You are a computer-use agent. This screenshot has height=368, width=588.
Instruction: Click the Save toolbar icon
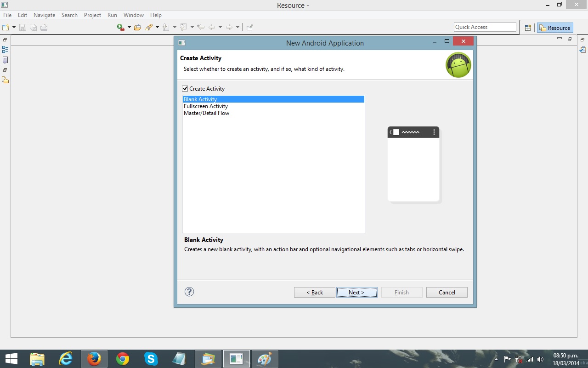[x=23, y=27]
